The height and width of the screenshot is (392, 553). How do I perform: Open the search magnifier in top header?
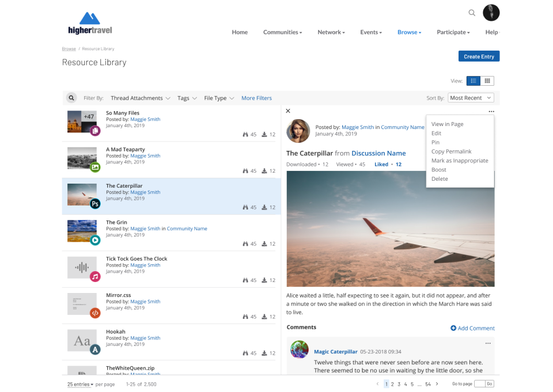[472, 13]
